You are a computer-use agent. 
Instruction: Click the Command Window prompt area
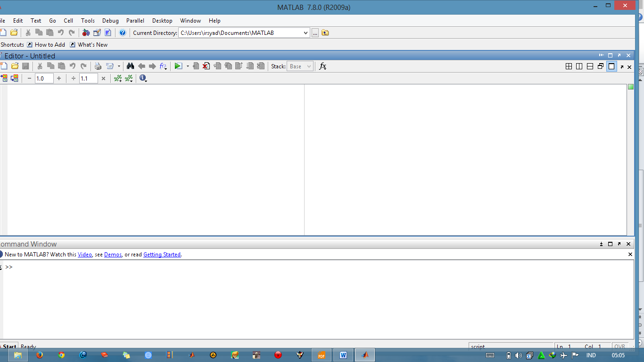click(x=318, y=299)
